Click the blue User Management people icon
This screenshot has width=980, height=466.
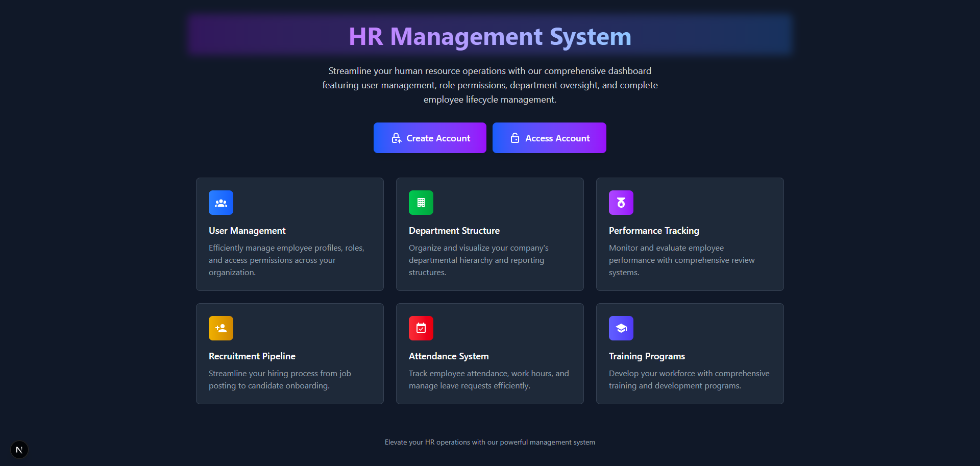[x=221, y=203]
